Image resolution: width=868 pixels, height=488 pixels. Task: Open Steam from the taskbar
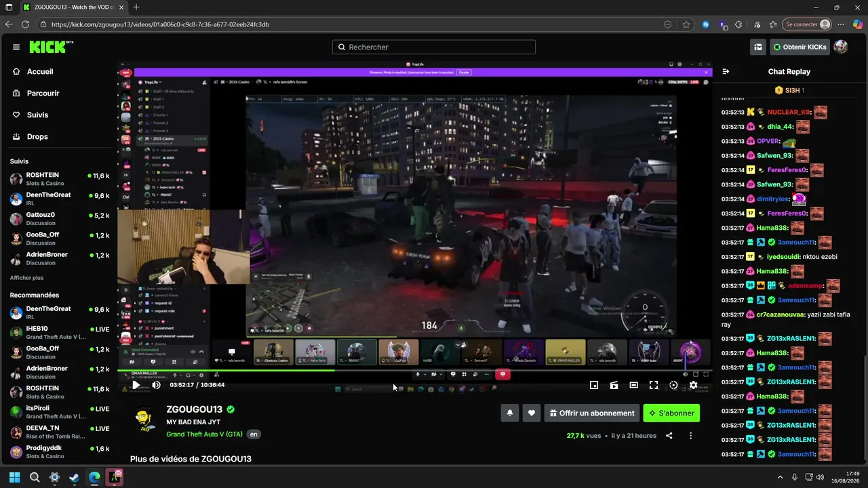(x=75, y=477)
